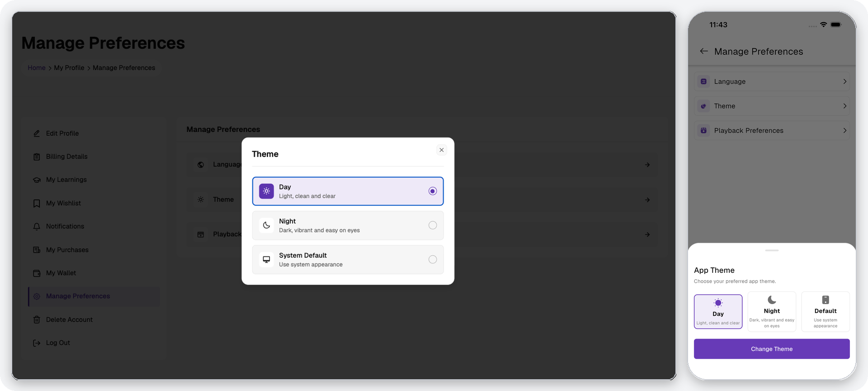868x391 pixels.
Task: Click the Edit Profile pencil icon
Action: (x=37, y=134)
